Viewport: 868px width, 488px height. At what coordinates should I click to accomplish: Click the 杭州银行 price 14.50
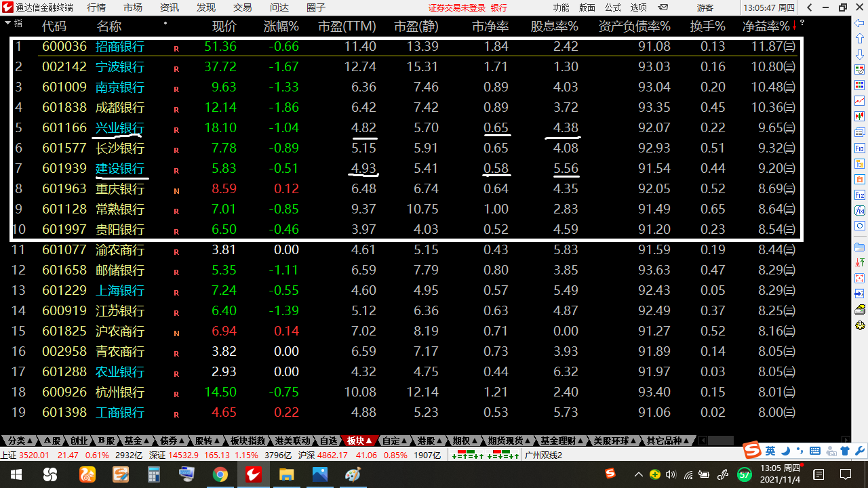point(220,392)
